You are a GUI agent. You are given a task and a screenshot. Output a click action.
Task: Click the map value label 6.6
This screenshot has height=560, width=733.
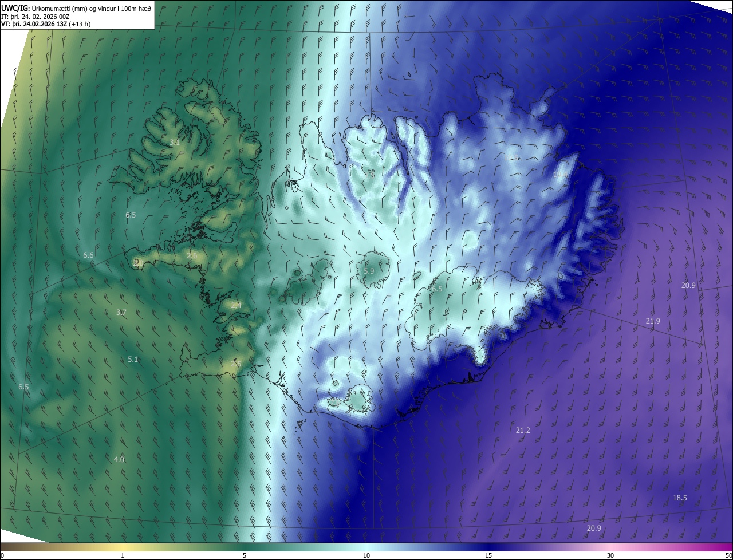click(88, 255)
